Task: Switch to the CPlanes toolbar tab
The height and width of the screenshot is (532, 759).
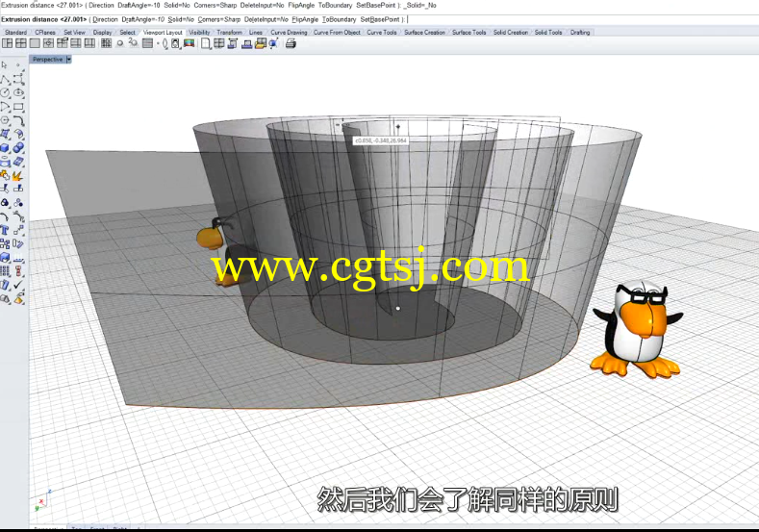Action: [45, 33]
